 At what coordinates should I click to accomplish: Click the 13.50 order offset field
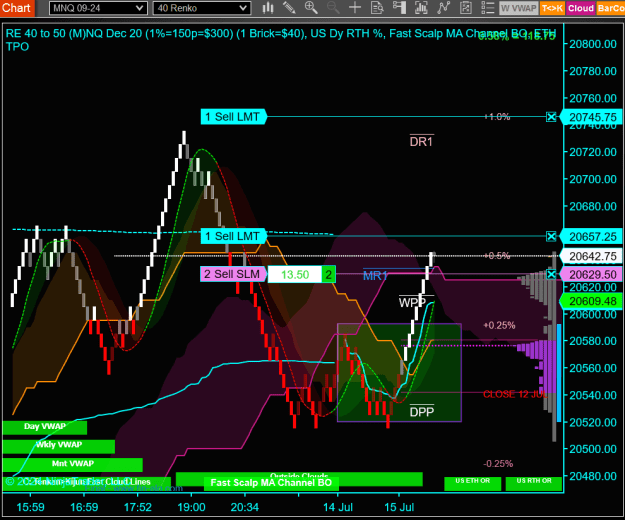pyautogui.click(x=295, y=275)
